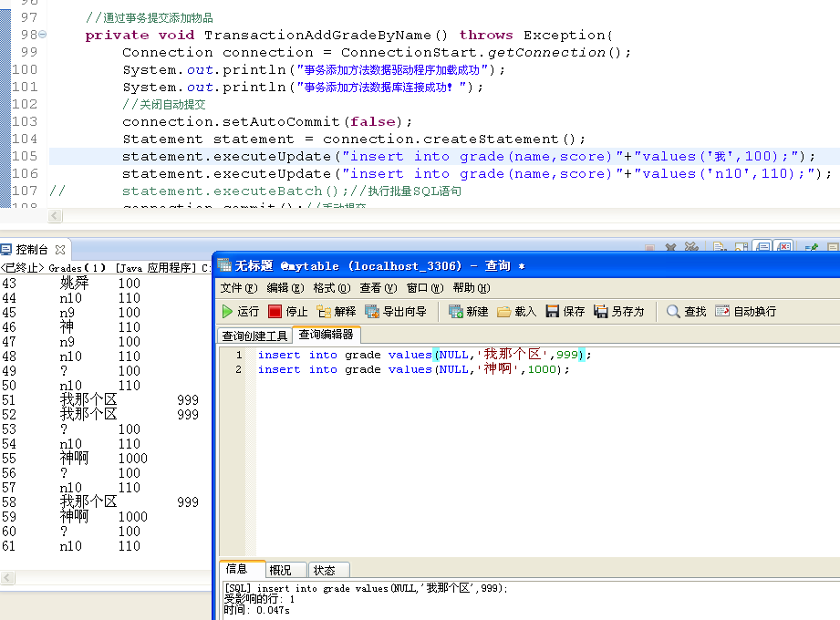Click the Run (运行) button label
Image resolution: width=840 pixels, height=620 pixels.
click(x=248, y=312)
